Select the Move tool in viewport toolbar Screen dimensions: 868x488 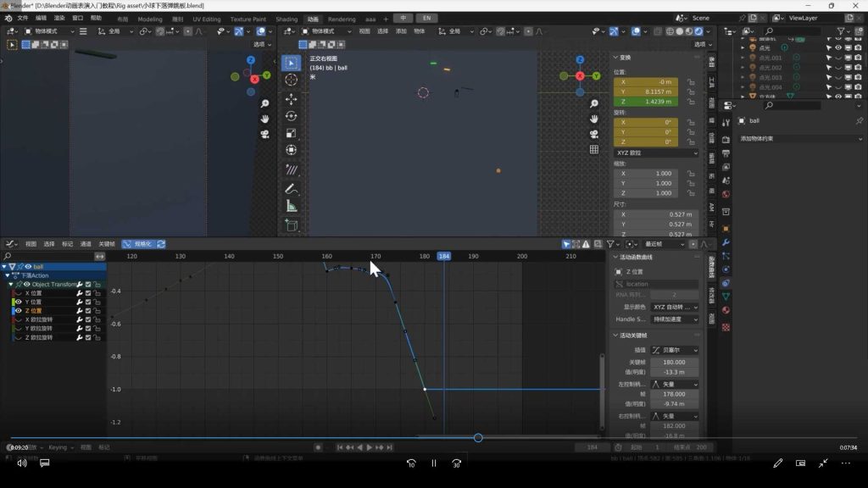[x=291, y=98]
